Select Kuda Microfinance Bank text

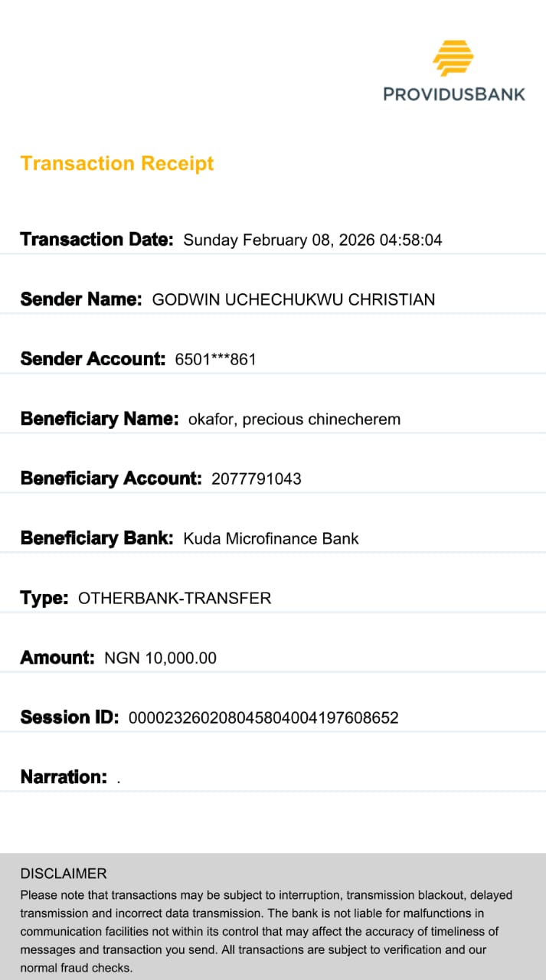click(271, 539)
